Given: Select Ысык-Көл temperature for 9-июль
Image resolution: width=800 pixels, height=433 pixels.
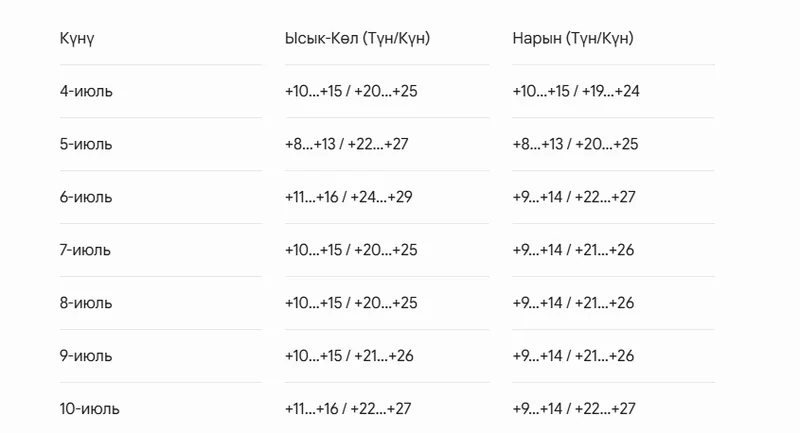Looking at the screenshot, I should tap(349, 356).
